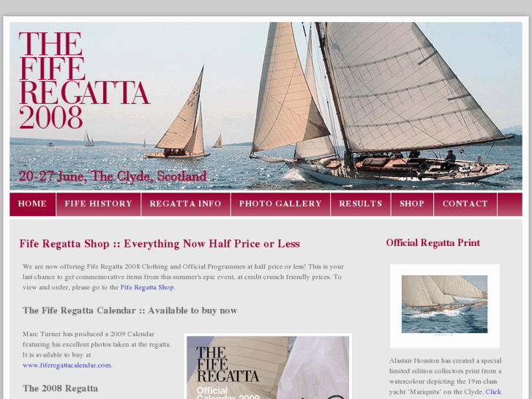
Task: View the Photo Gallery page
Action: tap(280, 204)
